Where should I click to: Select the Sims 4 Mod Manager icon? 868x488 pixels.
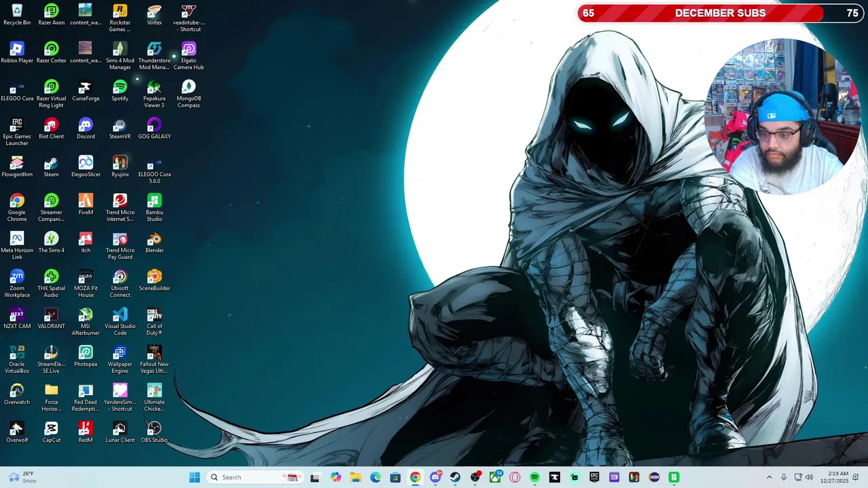[120, 56]
